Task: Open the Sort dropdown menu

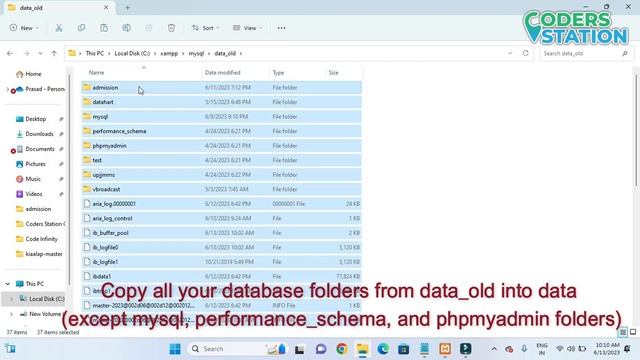Action: pos(206,28)
